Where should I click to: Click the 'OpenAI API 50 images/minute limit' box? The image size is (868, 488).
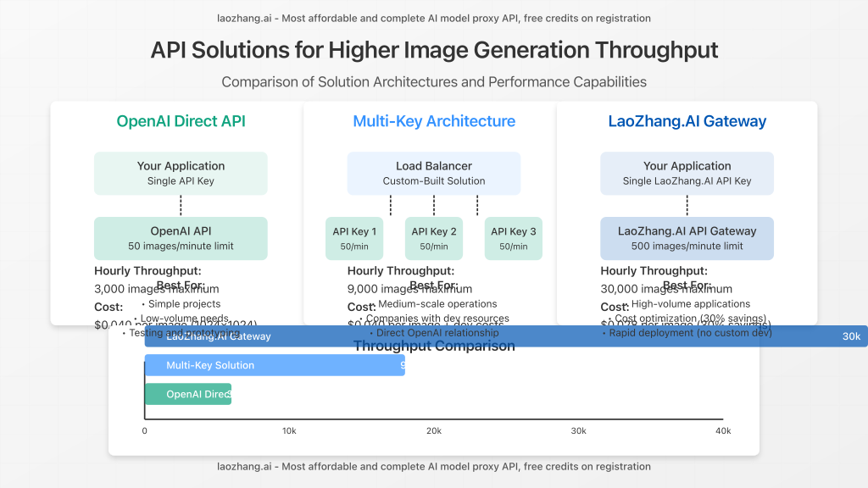pos(181,238)
